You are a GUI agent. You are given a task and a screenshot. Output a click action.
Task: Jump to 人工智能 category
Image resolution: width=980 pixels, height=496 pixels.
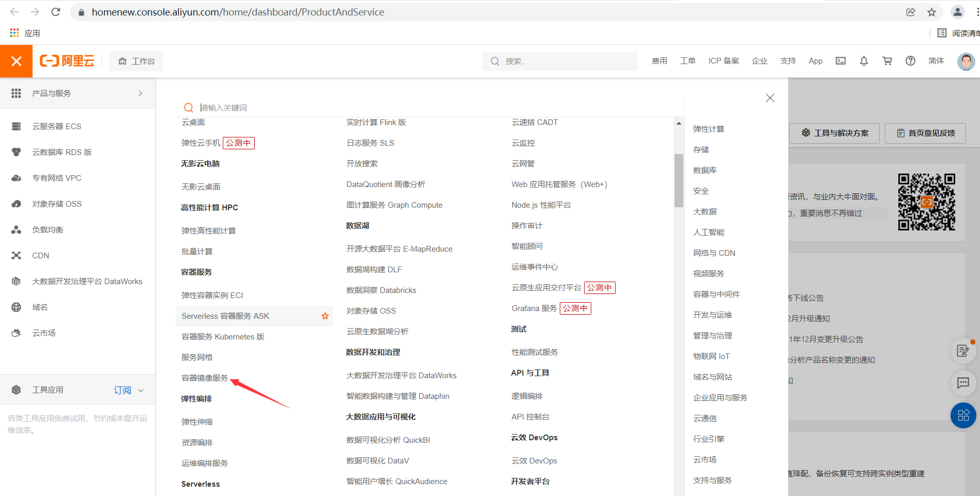[709, 232]
